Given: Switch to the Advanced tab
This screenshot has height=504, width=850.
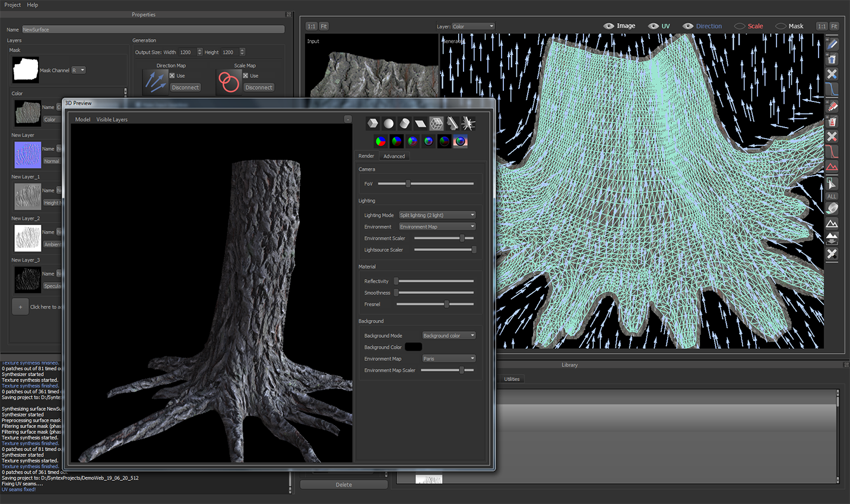Looking at the screenshot, I should 394,156.
